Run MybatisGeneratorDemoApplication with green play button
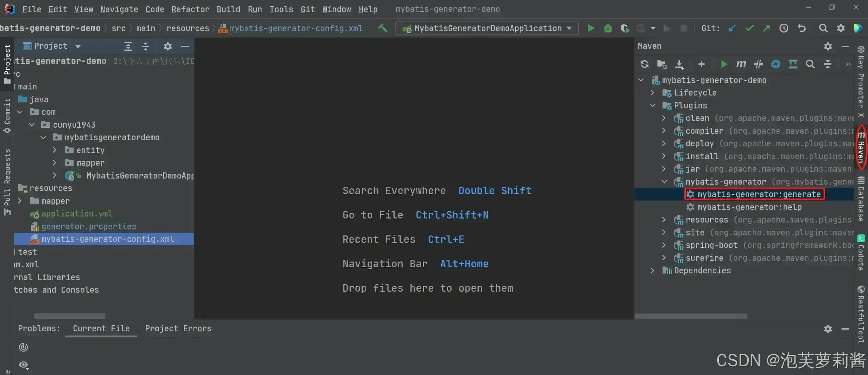Image resolution: width=868 pixels, height=375 pixels. [591, 28]
